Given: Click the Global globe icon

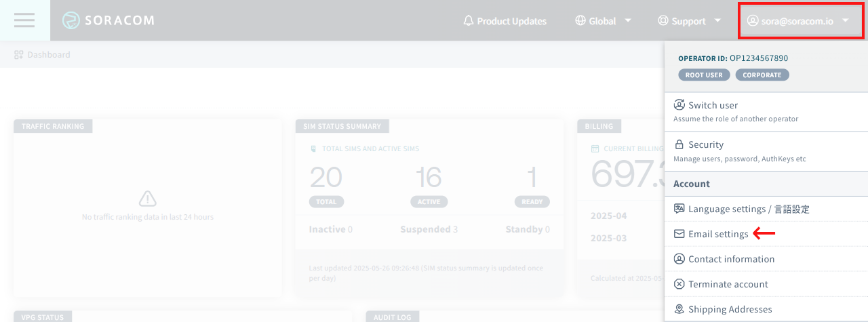Looking at the screenshot, I should [x=580, y=21].
